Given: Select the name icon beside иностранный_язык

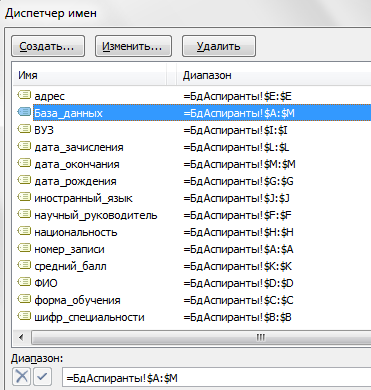Looking at the screenshot, I should click(24, 198).
